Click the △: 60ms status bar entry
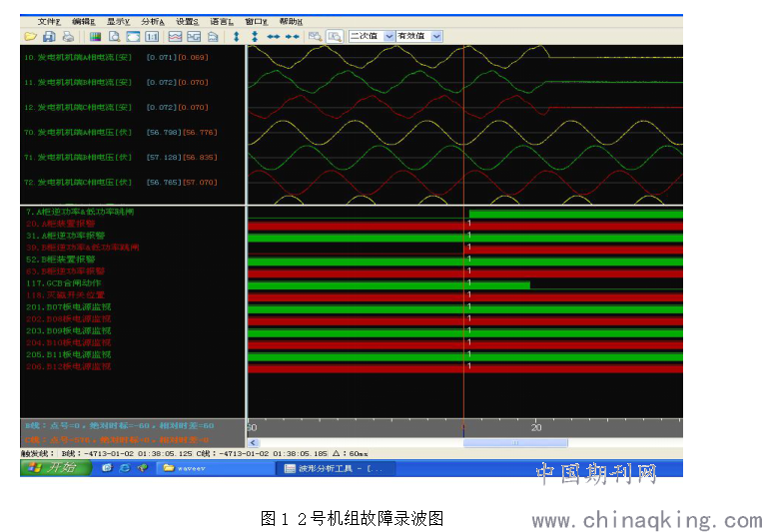Viewport: 762px width, 532px height. (350, 454)
